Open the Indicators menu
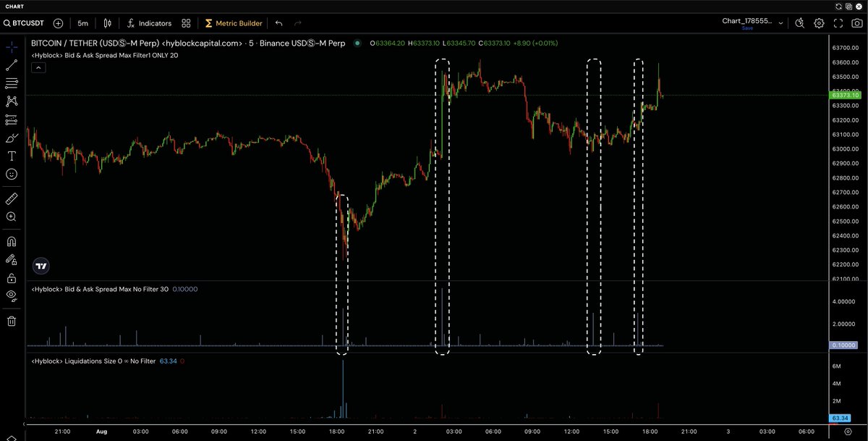 pos(149,23)
